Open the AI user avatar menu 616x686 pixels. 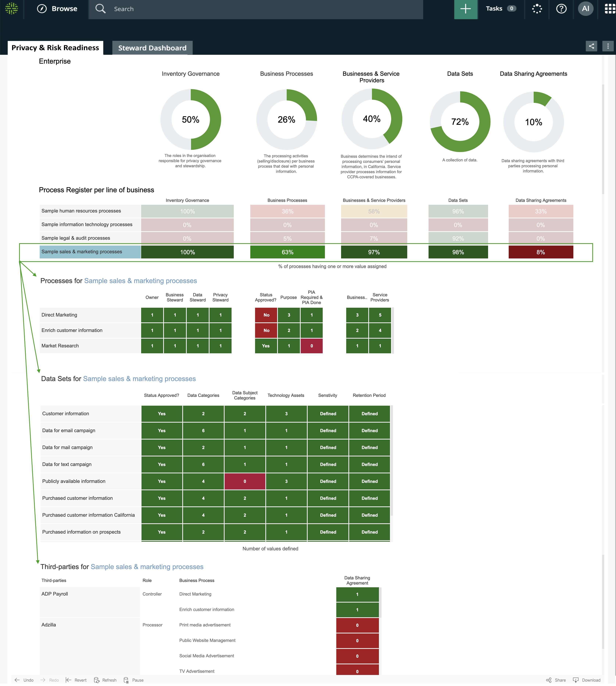585,9
